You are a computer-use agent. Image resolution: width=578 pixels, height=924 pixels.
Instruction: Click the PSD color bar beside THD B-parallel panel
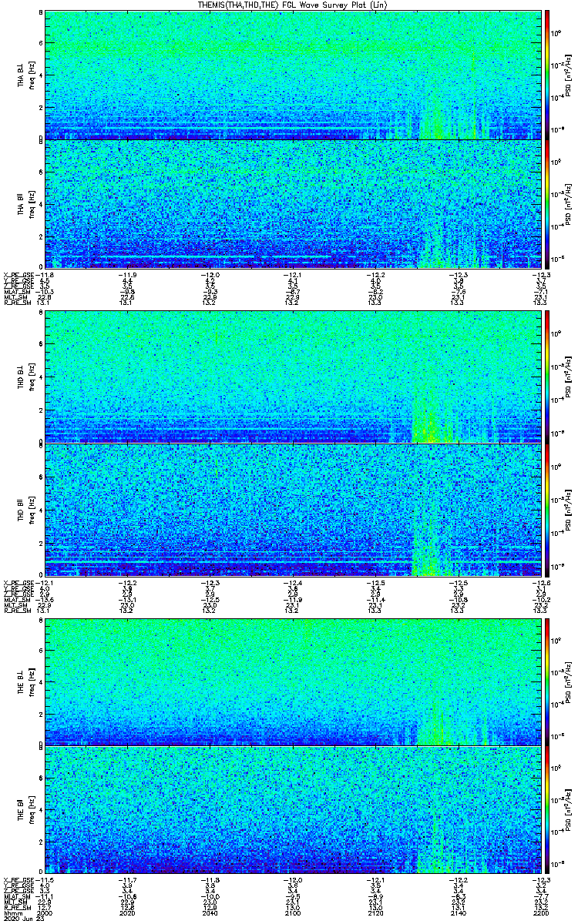pyautogui.click(x=548, y=509)
